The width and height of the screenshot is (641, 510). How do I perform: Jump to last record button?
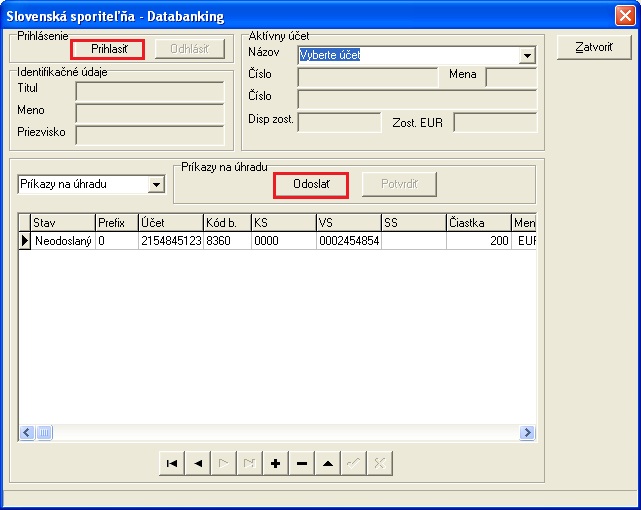pos(249,463)
